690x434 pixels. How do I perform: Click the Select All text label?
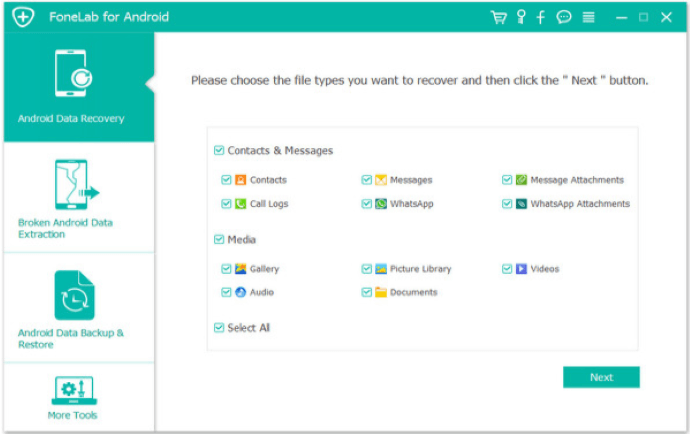coord(248,327)
